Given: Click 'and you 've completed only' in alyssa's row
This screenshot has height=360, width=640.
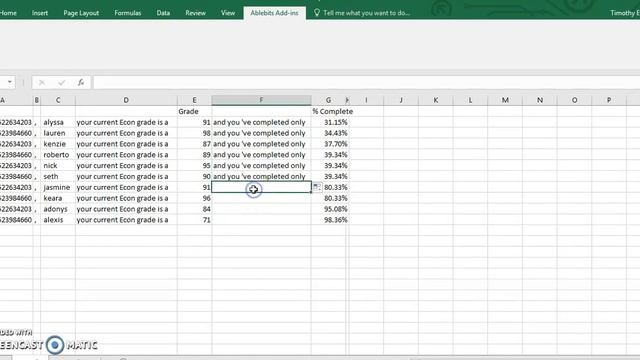Looking at the screenshot, I should click(x=261, y=122).
